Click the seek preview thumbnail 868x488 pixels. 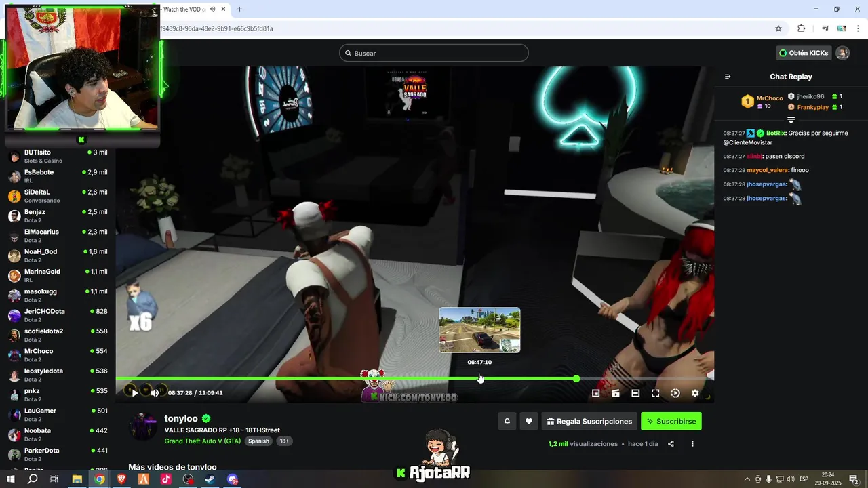[x=479, y=330]
